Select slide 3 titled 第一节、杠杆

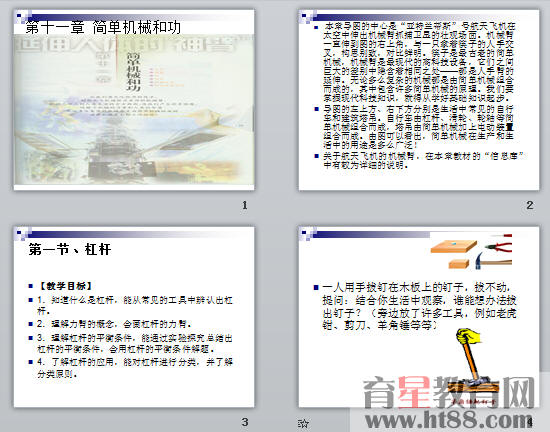[x=134, y=317]
